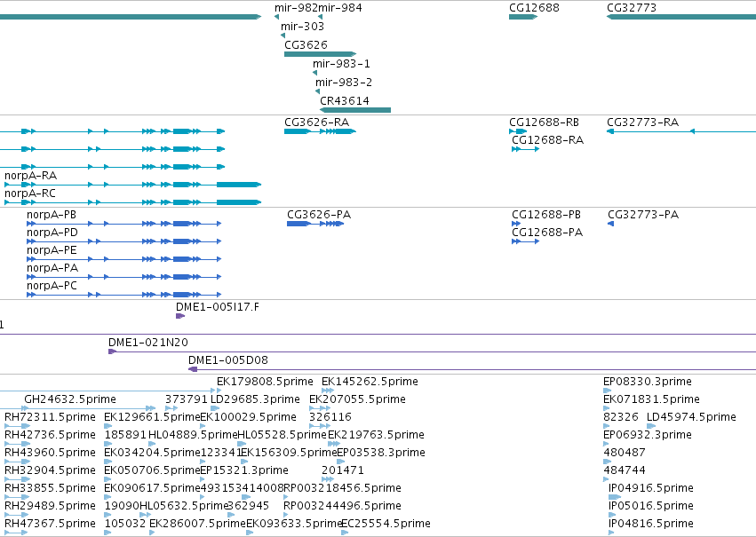
Task: Select the RH43960.5prime EST label
Action: [50, 454]
